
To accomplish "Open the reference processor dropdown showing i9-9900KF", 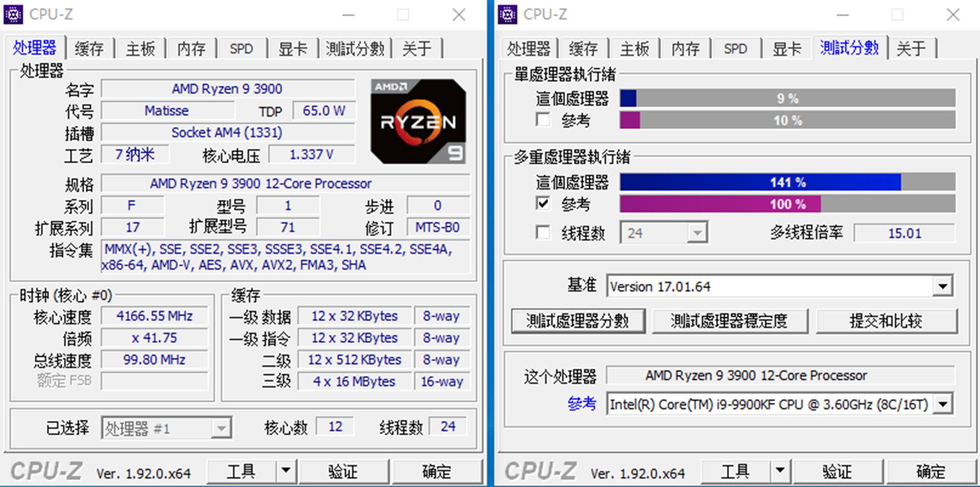I will pos(942,404).
